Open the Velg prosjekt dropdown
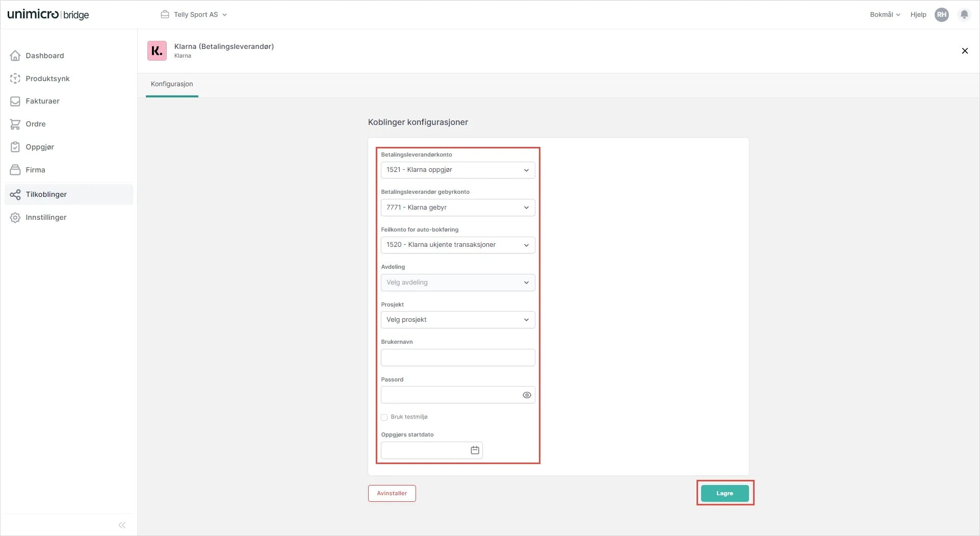The height and width of the screenshot is (536, 980). pyautogui.click(x=458, y=320)
